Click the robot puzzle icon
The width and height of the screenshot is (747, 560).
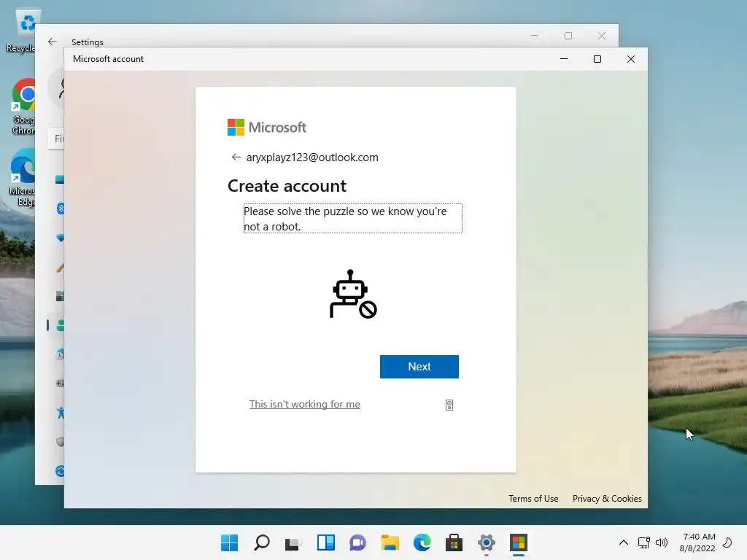(x=353, y=295)
